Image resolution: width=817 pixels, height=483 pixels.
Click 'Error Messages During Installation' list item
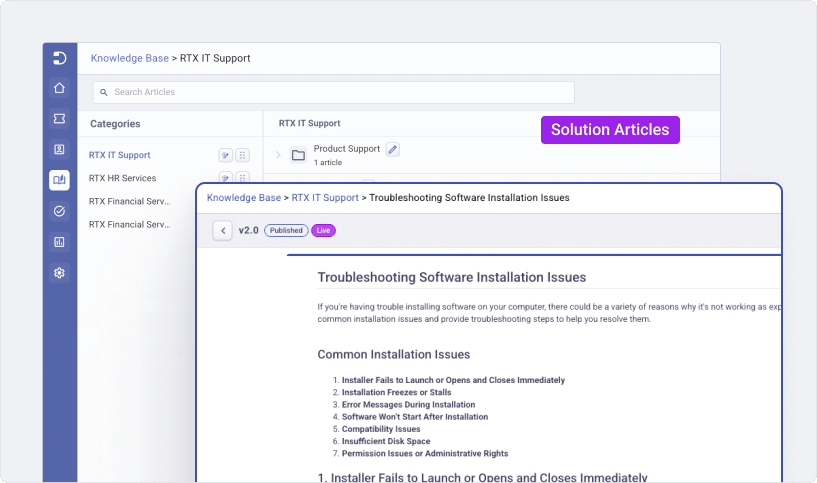pyautogui.click(x=408, y=405)
